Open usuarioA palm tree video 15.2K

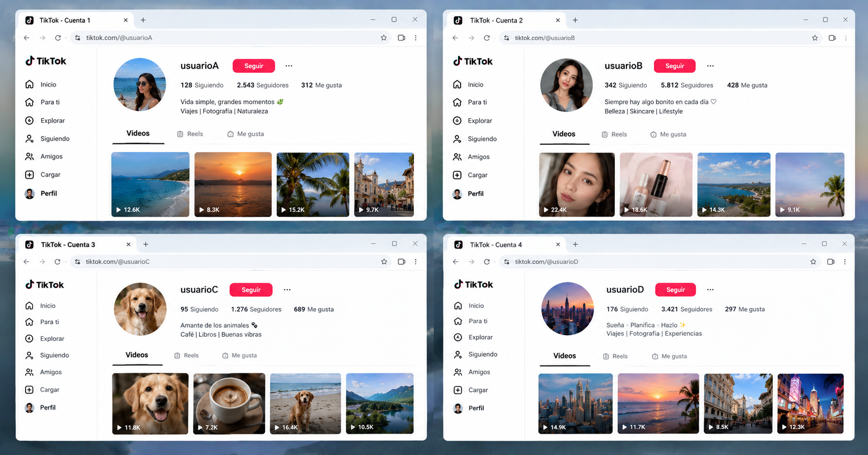point(313,184)
